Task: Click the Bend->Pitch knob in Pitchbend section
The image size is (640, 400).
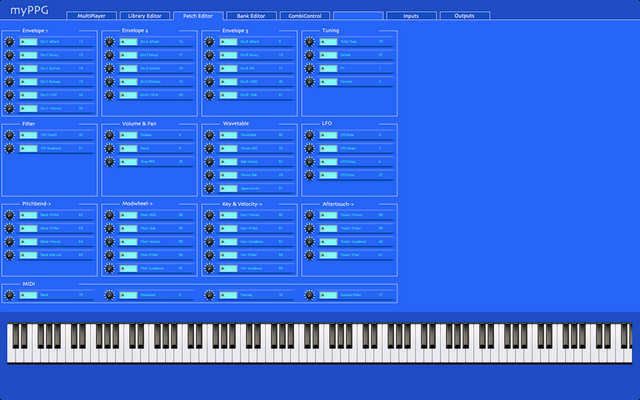Action: point(9,215)
